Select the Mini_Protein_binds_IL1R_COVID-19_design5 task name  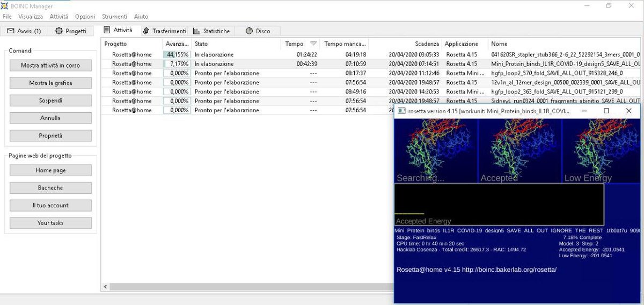pos(566,64)
